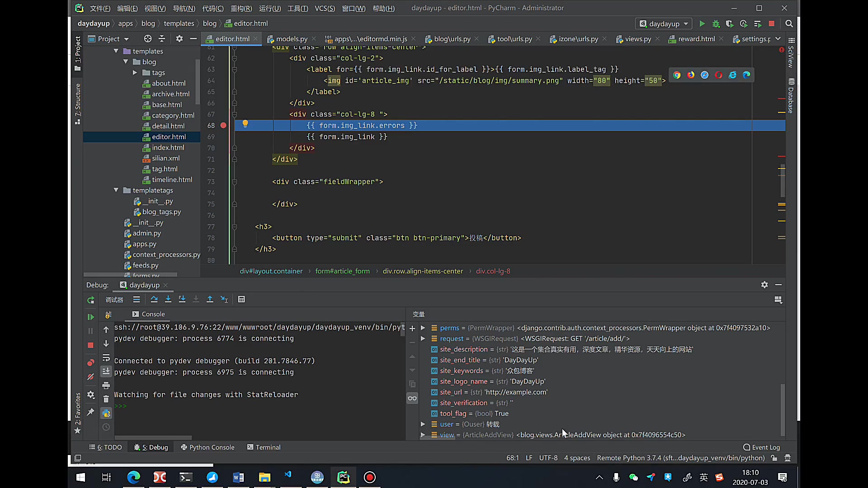Open Evaluate Expression calculator icon
868x488 pixels.
point(241,299)
